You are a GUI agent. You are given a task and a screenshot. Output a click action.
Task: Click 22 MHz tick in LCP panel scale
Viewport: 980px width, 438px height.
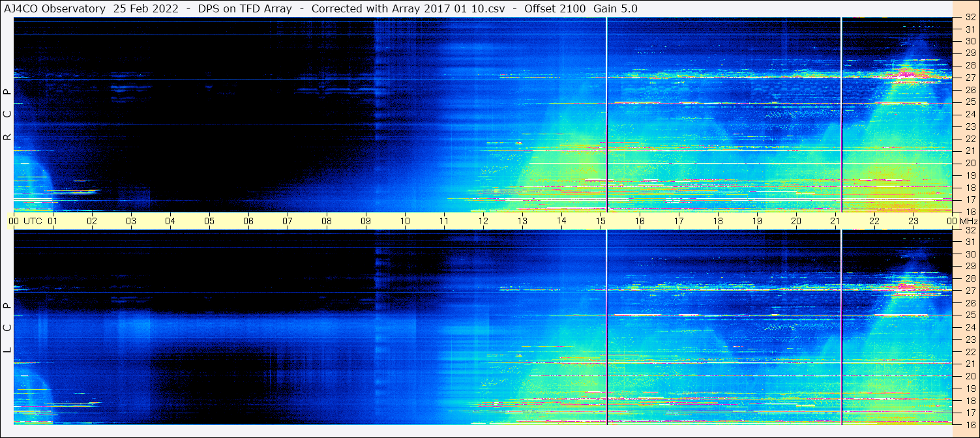click(970, 352)
